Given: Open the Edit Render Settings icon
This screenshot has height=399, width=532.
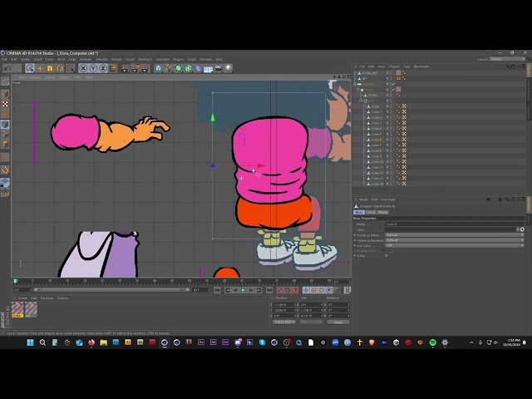Looking at the screenshot, I should tap(145, 68).
